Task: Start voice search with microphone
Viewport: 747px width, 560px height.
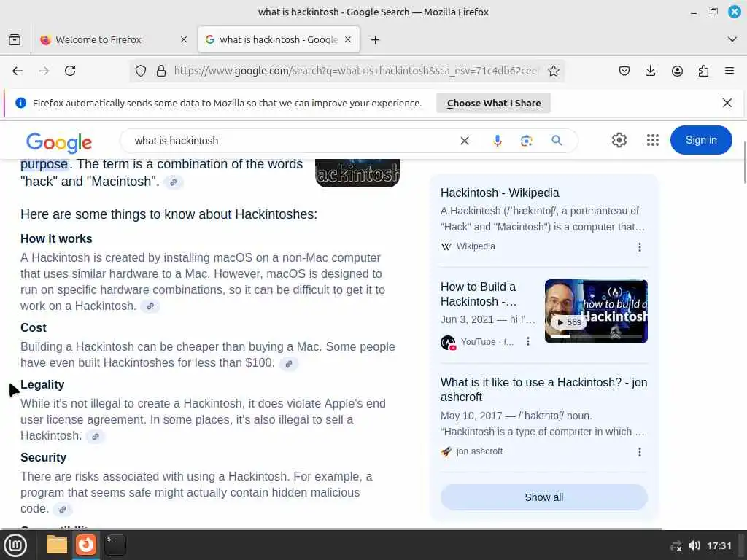Action: pyautogui.click(x=498, y=141)
